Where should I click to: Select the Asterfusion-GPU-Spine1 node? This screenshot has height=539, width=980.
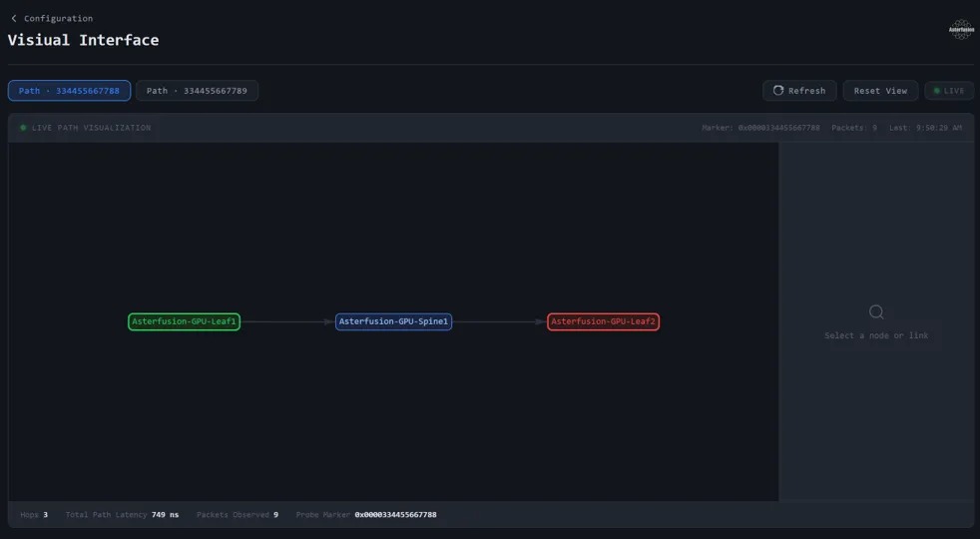tap(393, 321)
